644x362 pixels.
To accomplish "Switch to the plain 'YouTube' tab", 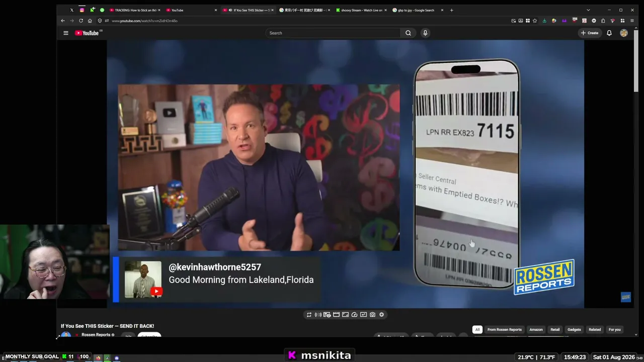I will (191, 10).
